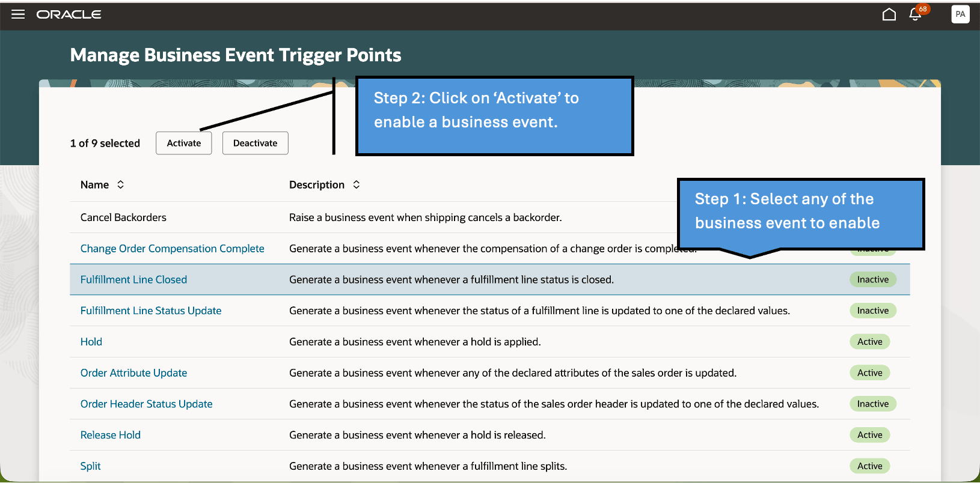Click Active badge on Order Attribute Update row
980x483 pixels.
[870, 373]
